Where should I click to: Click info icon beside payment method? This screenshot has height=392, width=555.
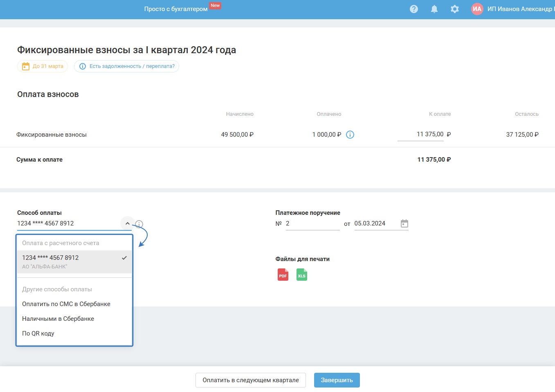tap(139, 224)
